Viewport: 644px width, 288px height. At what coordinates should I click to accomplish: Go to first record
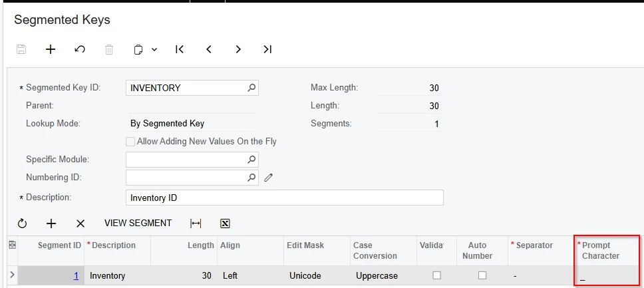click(180, 49)
